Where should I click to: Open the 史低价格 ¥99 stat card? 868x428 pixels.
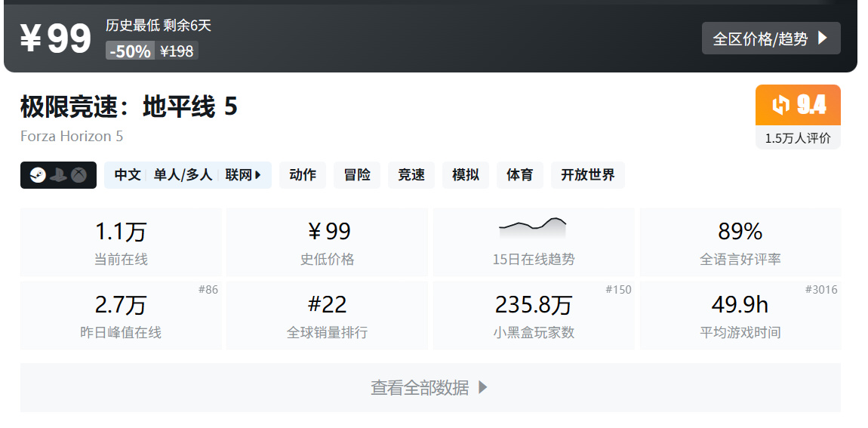click(x=327, y=242)
